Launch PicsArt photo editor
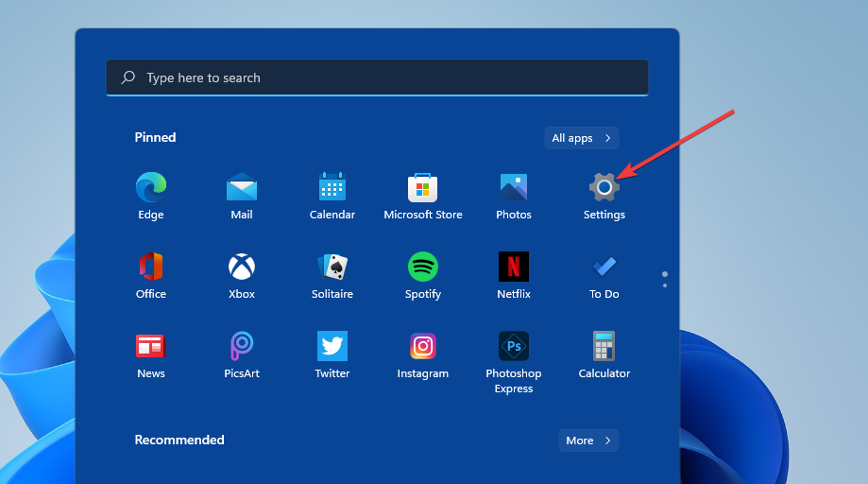 pyautogui.click(x=242, y=355)
